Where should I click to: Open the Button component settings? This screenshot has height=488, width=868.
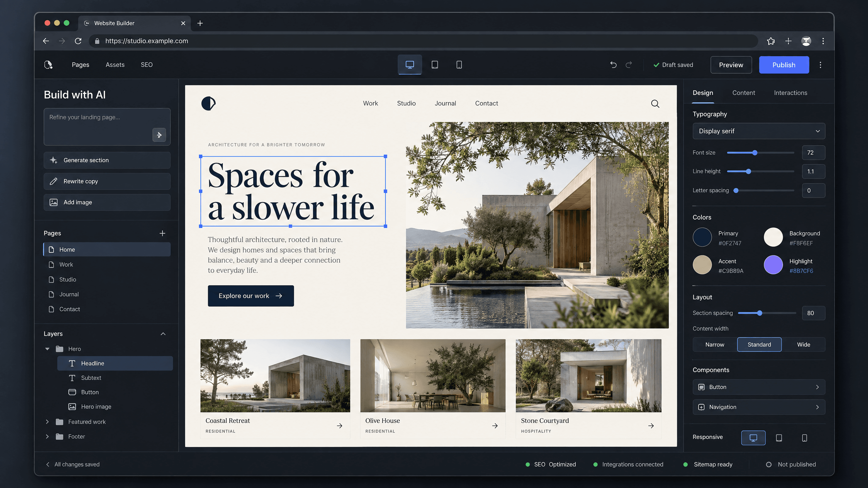[759, 387]
